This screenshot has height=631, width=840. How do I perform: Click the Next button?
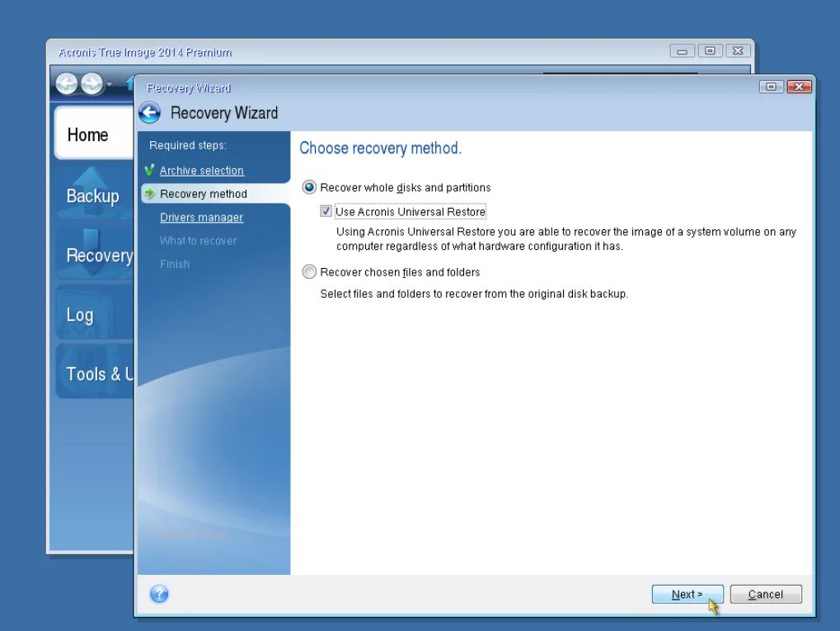point(687,594)
